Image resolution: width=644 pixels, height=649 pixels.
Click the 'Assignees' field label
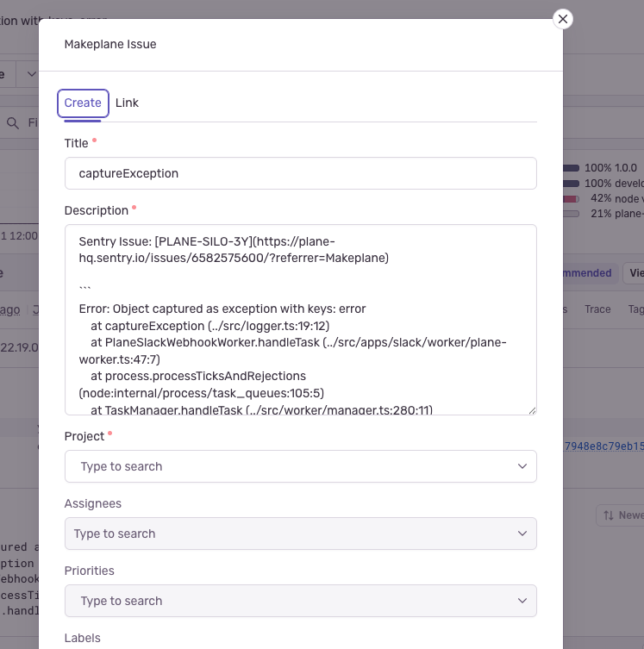point(93,503)
